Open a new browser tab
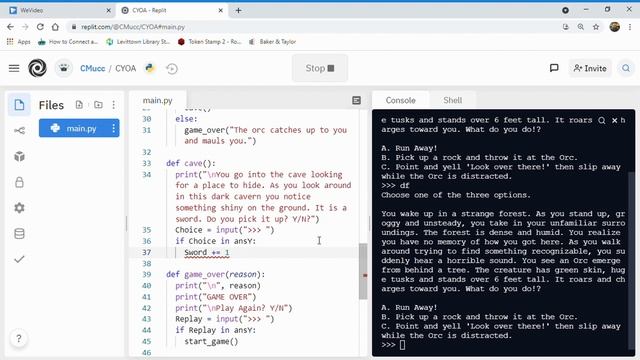 click(x=238, y=10)
